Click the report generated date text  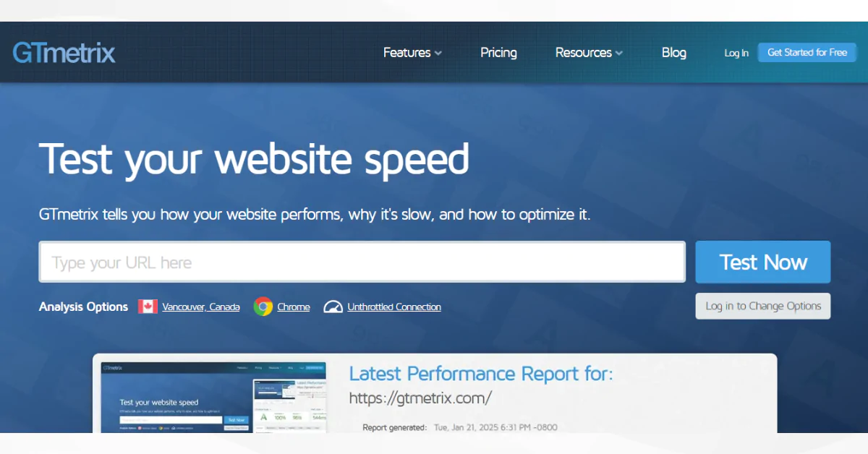495,427
